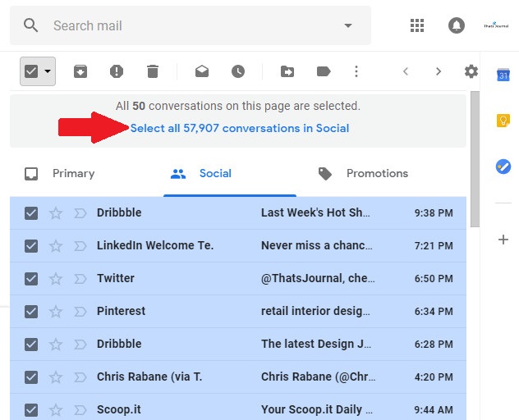Open Google Keep side panel icon
The height and width of the screenshot is (420, 519).
[503, 121]
